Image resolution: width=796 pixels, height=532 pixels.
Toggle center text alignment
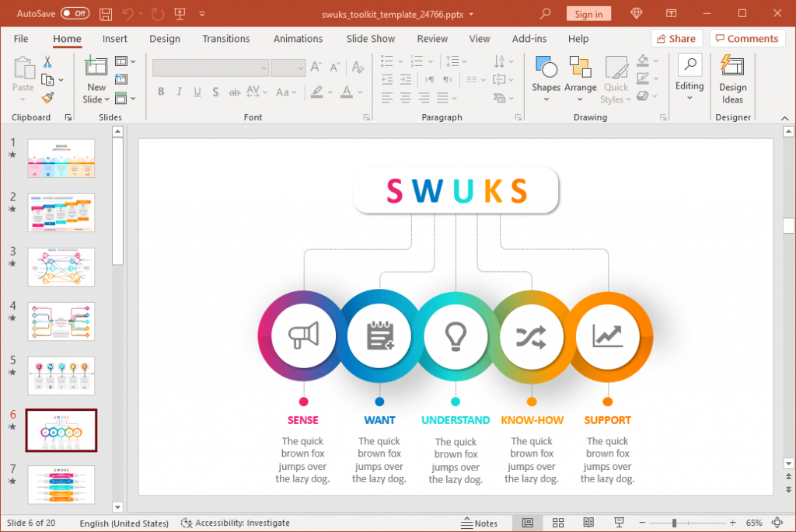coord(405,97)
